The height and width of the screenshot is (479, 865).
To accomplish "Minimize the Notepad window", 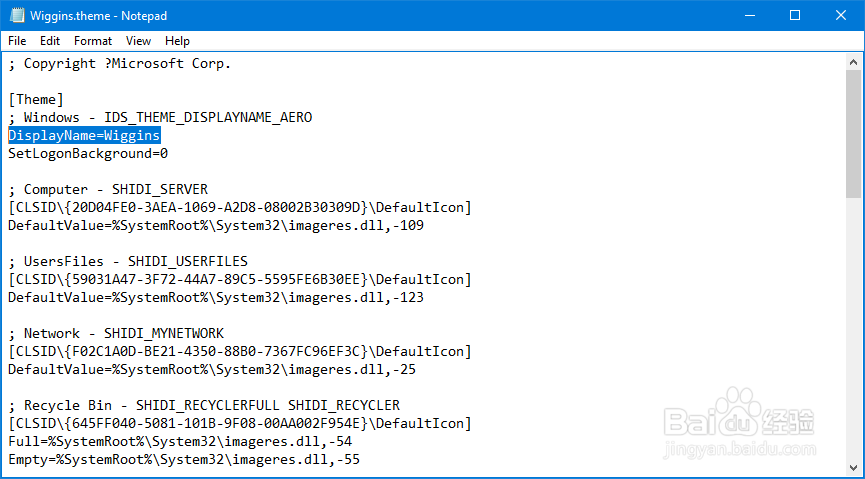I will [x=749, y=15].
